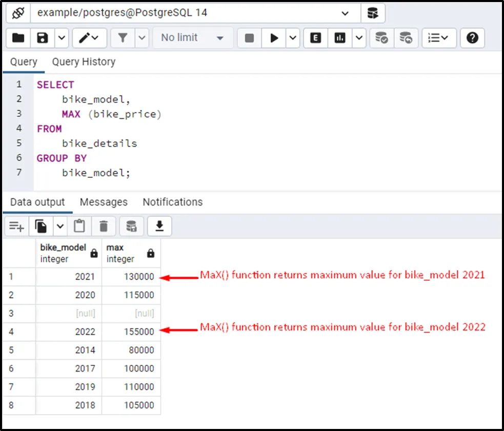Click the Paste clipboard icon in results toolbar
Screen dimensions: 504x431
pyautogui.click(x=79, y=226)
